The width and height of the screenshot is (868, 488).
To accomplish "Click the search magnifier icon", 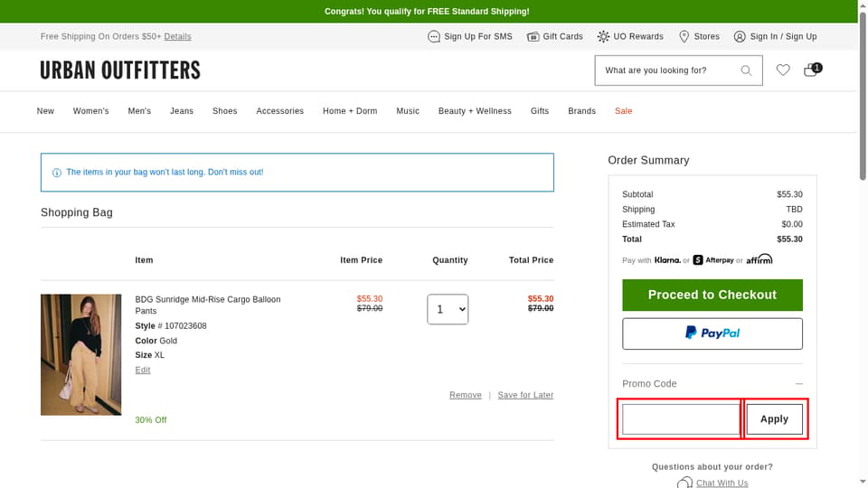I will (x=746, y=70).
